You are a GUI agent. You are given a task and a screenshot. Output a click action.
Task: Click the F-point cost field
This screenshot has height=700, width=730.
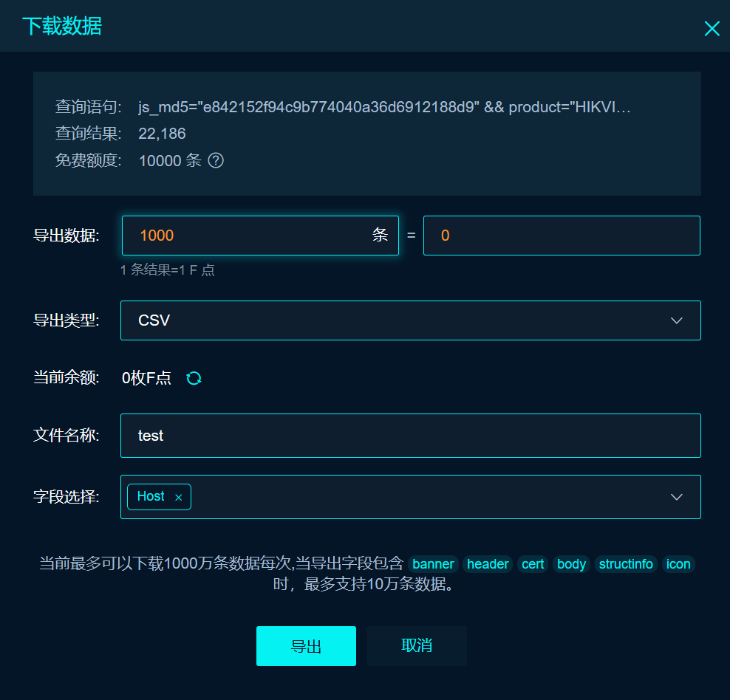pos(562,236)
